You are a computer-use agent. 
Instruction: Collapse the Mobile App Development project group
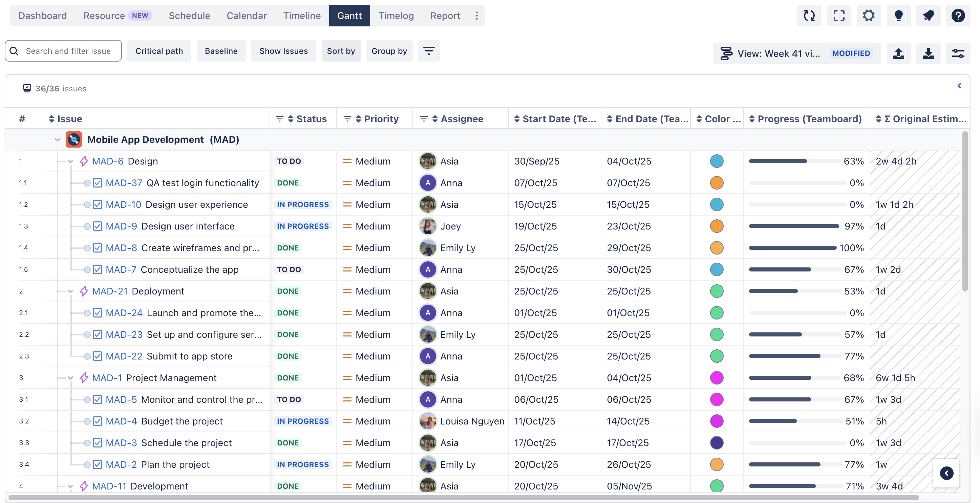point(58,139)
